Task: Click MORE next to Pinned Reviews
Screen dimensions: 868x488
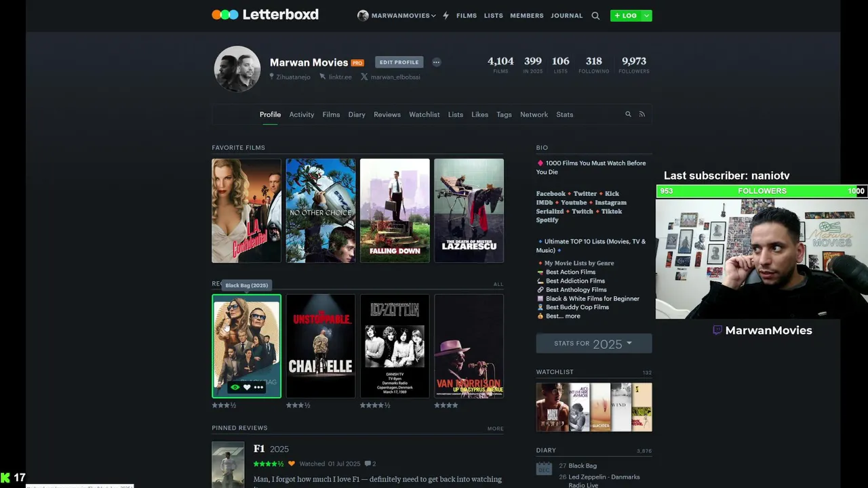Action: tap(495, 428)
